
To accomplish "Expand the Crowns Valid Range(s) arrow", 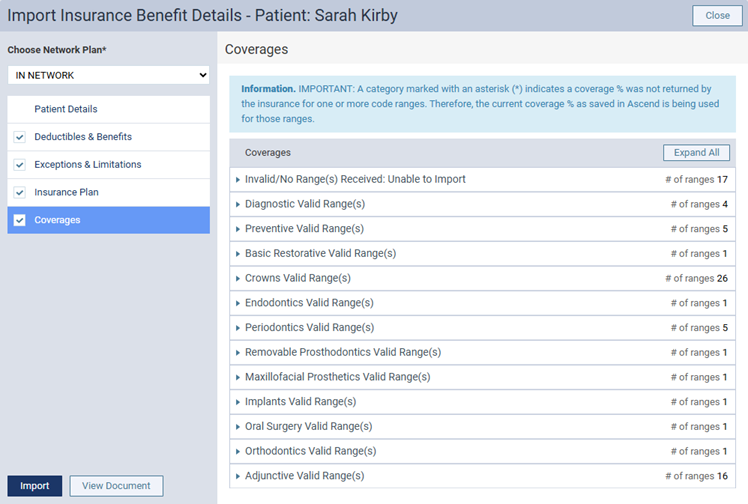I will [x=237, y=278].
